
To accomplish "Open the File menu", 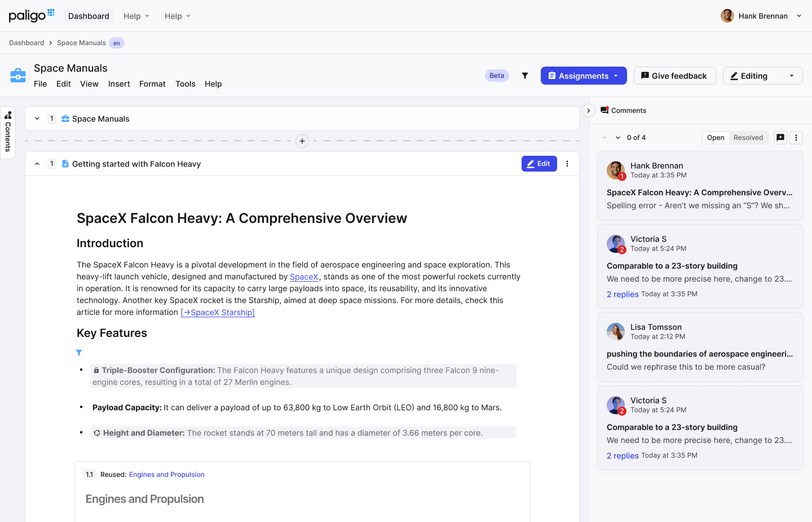I will click(x=41, y=84).
